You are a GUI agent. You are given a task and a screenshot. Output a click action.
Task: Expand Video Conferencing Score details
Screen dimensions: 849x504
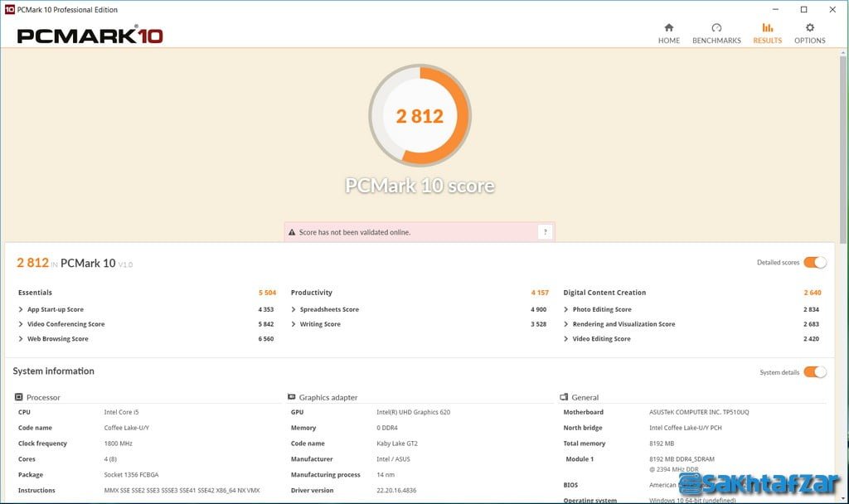(21, 324)
